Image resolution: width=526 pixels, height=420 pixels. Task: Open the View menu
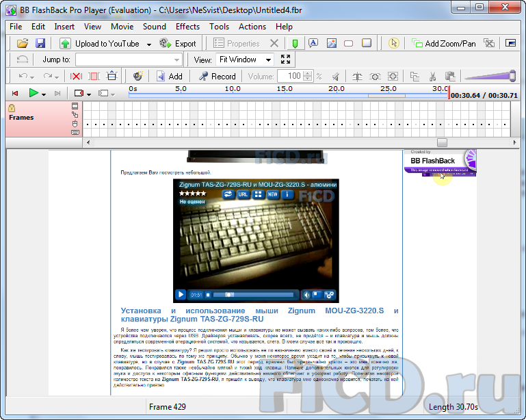[92, 27]
